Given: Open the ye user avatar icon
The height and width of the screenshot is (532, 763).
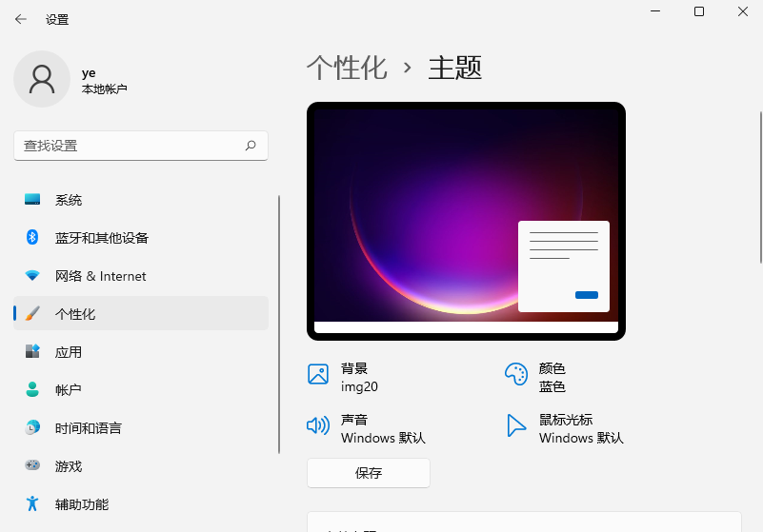Looking at the screenshot, I should (42, 79).
